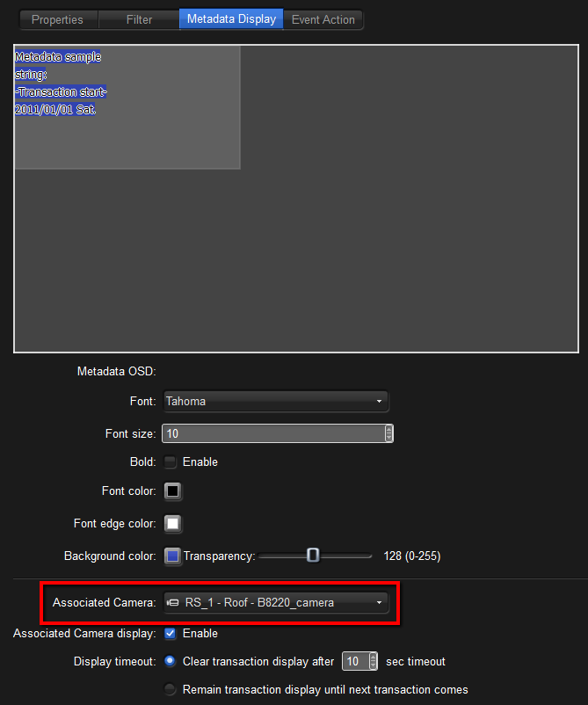588x705 pixels.
Task: Click the timeout seconds field
Action: click(353, 661)
